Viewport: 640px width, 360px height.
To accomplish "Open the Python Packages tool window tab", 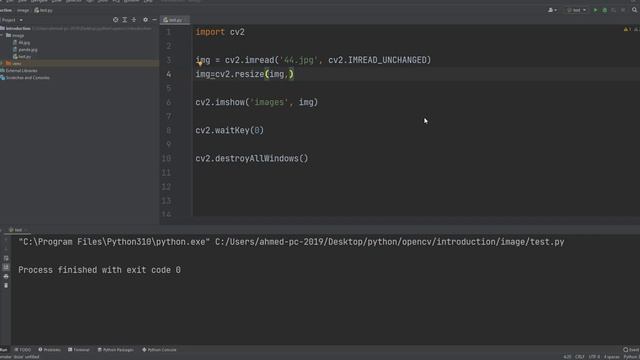I will pos(116,350).
